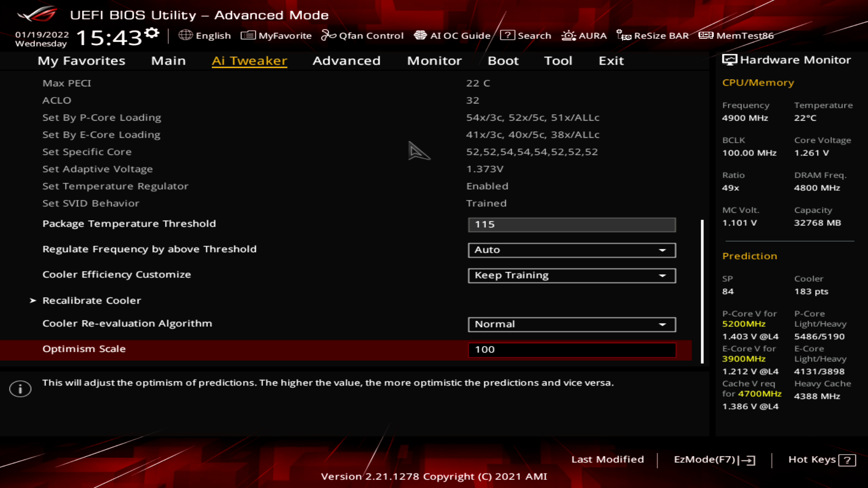Expand the Cooler Re-evaluation Algorithm dropdown

[x=571, y=324]
